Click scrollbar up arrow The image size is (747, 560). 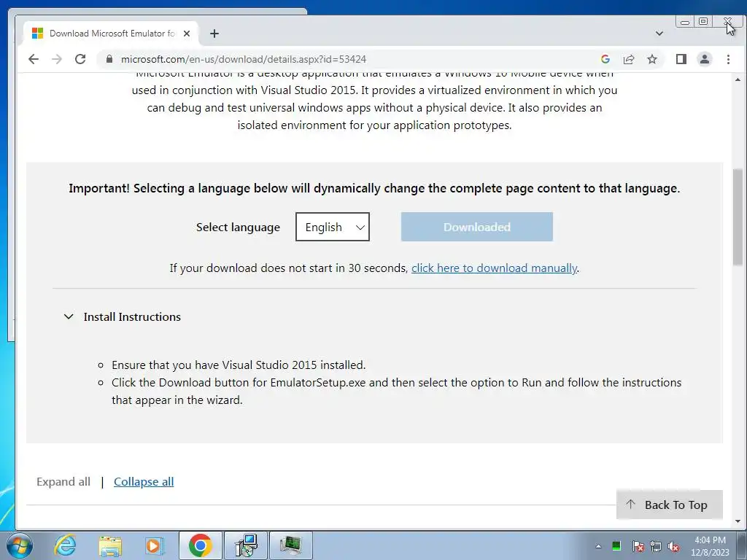pos(738,79)
